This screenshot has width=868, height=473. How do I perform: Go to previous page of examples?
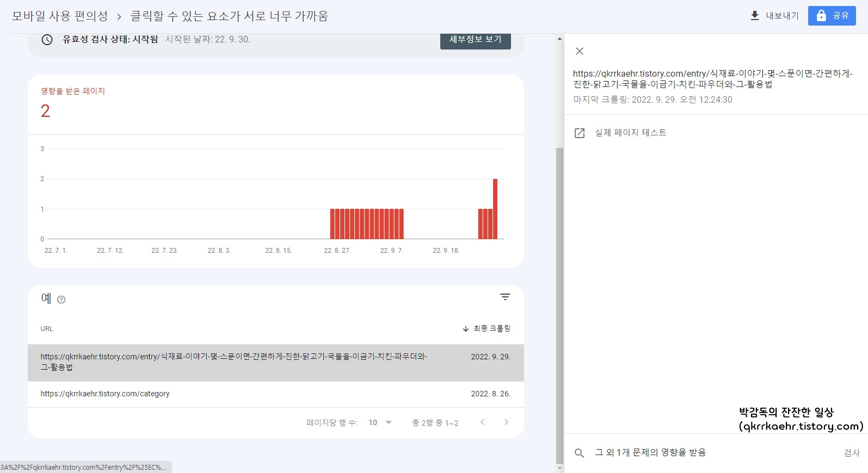pyautogui.click(x=482, y=422)
